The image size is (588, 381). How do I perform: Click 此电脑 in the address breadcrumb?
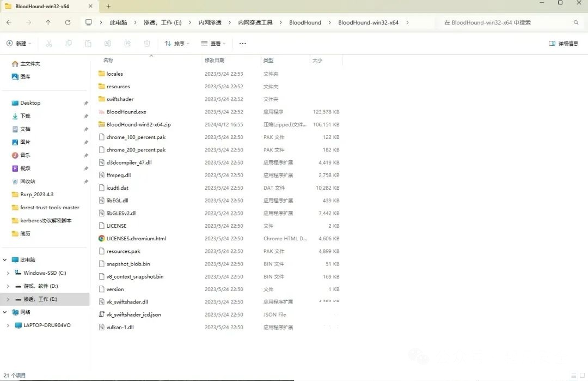118,22
